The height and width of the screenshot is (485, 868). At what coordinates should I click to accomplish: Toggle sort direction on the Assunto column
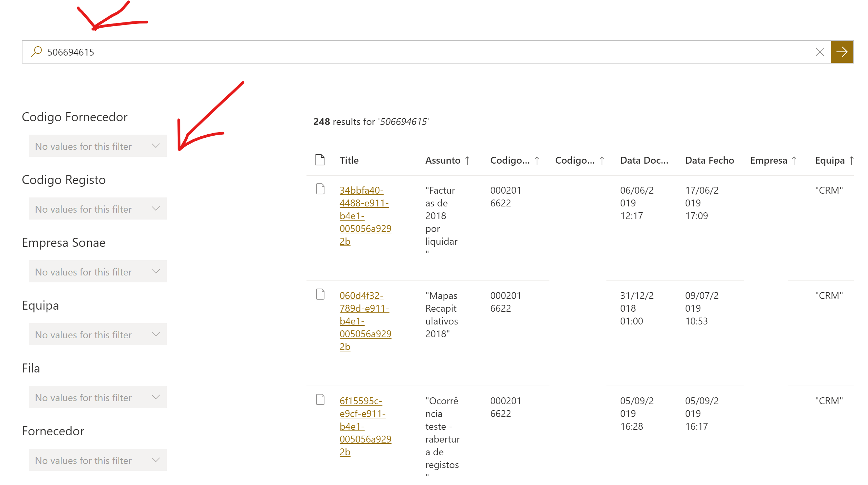[x=468, y=160]
